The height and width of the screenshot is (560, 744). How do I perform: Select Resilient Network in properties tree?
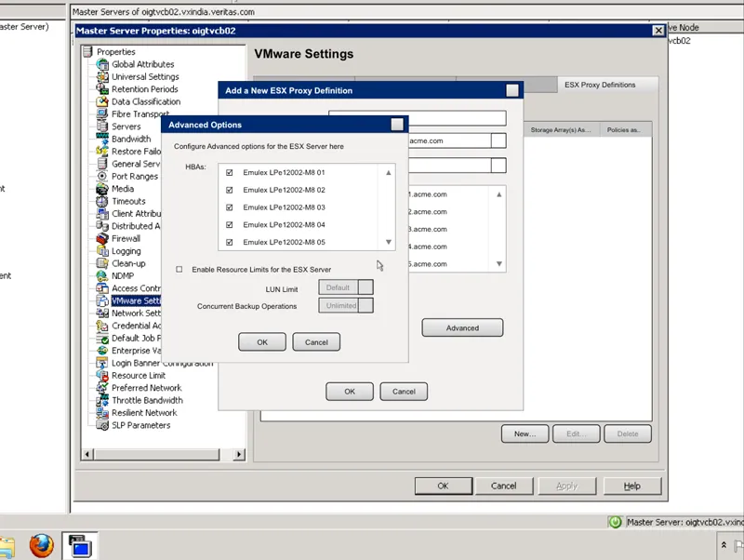click(144, 412)
